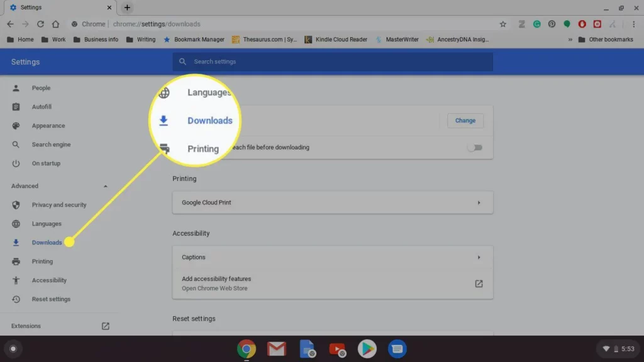Select Printing in the left sidebar
Viewport: 644px width, 362px height.
(42, 261)
